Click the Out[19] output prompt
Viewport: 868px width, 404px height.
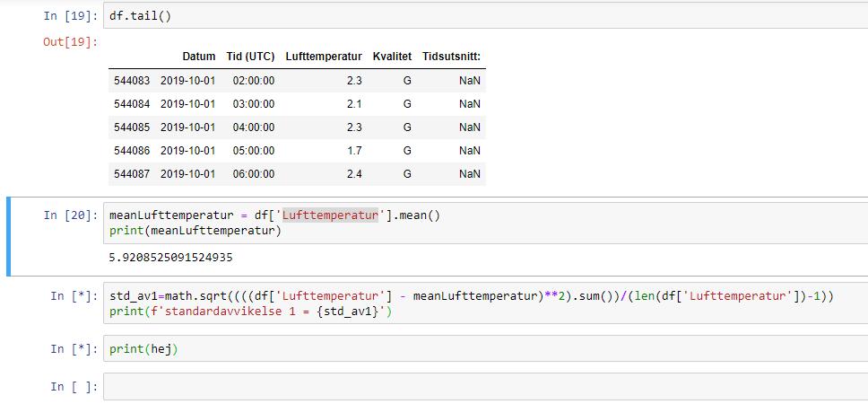click(72, 42)
